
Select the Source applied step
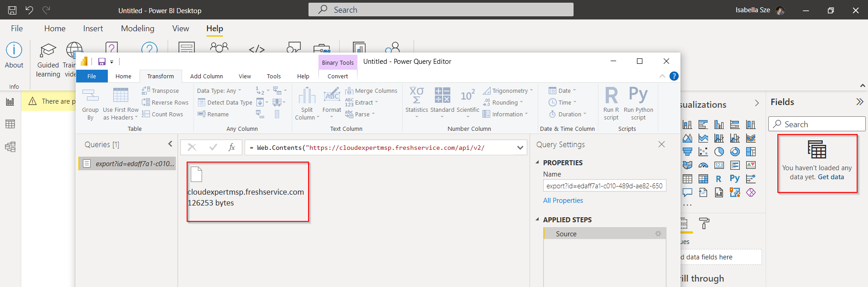pos(604,234)
